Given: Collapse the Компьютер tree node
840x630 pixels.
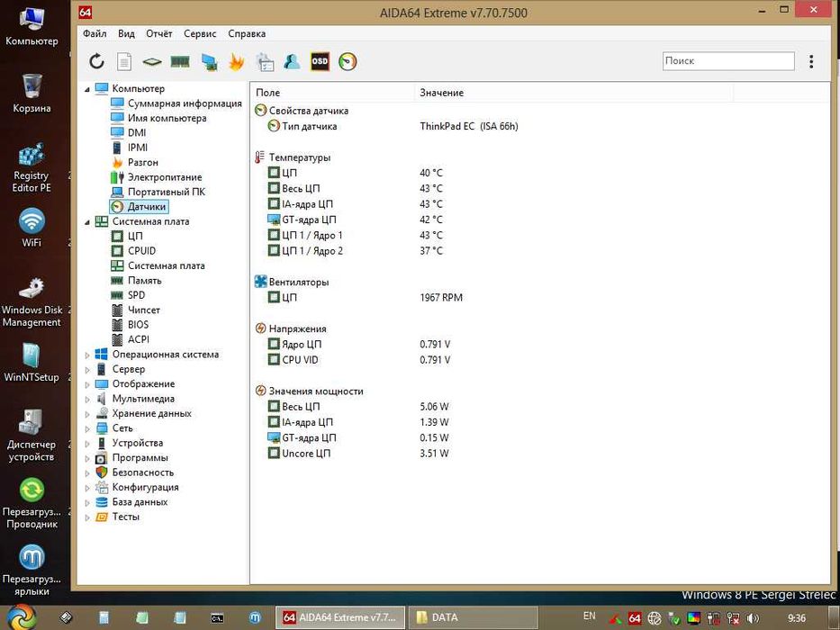Looking at the screenshot, I should 87,89.
